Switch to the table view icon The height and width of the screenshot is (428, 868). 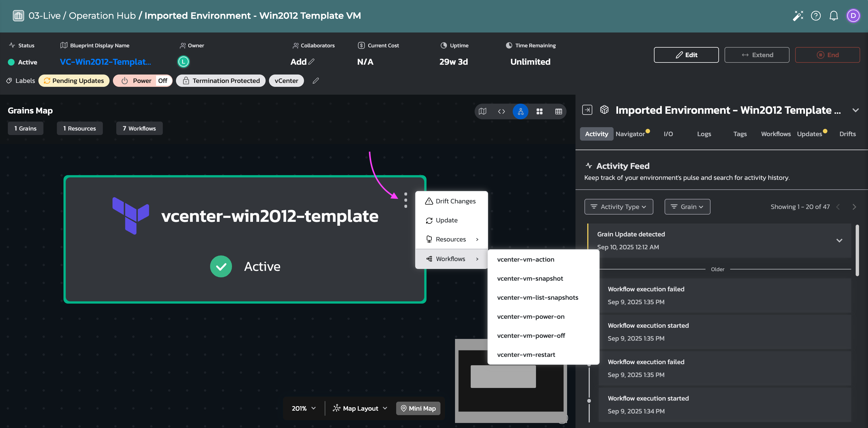pyautogui.click(x=558, y=111)
